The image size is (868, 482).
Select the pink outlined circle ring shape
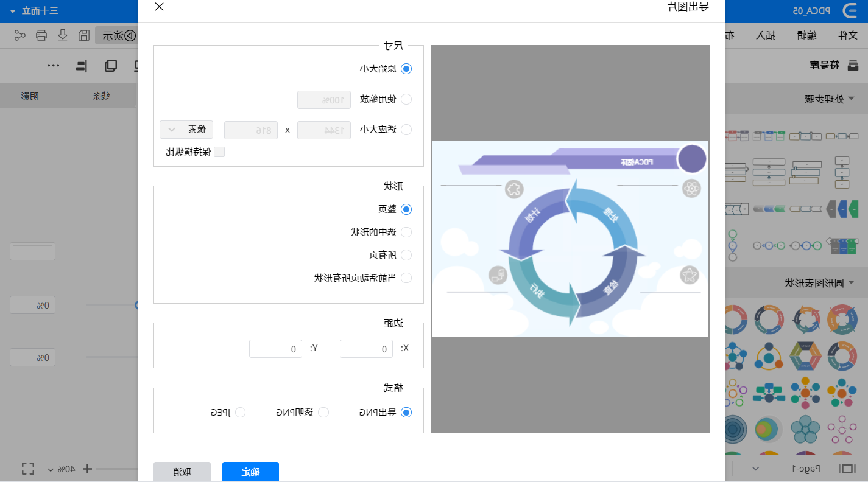point(842,430)
